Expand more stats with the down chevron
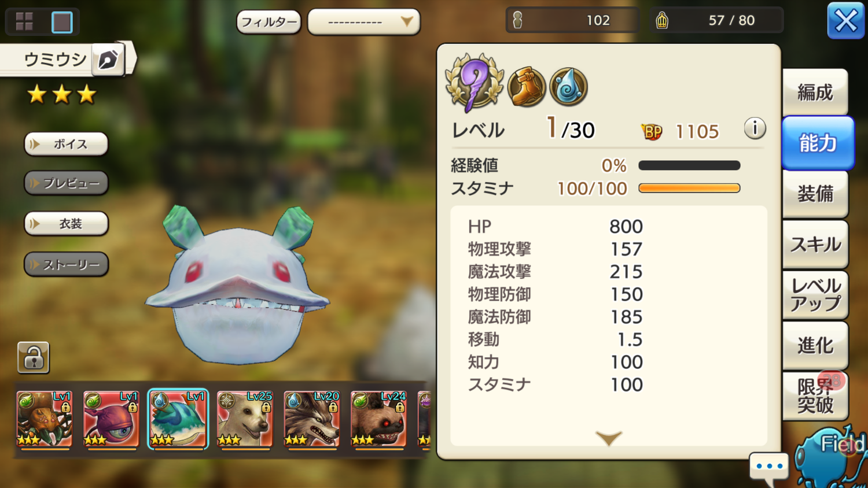Viewport: 868px width, 488px height. tap(609, 438)
